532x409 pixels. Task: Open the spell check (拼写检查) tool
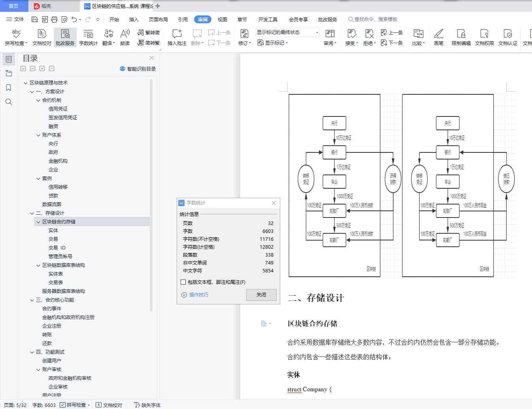point(16,37)
